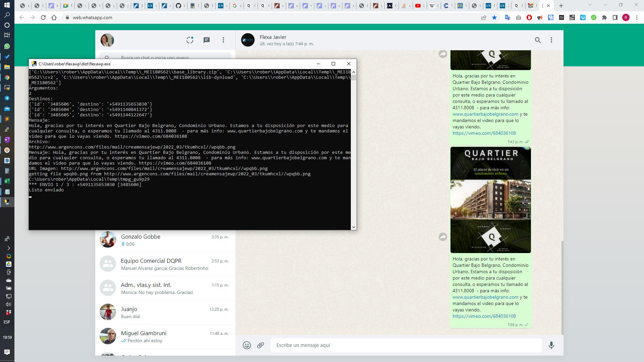Screen dimensions: 644x362
Task: Open the 'Se' Selenium extension icon
Action: click(x=572, y=18)
